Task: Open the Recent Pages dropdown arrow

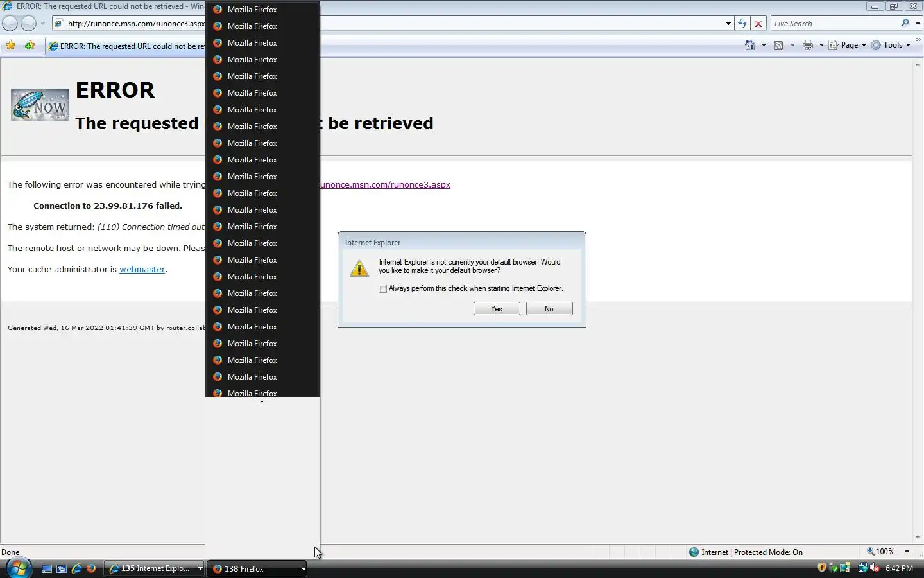Action: tap(42, 24)
